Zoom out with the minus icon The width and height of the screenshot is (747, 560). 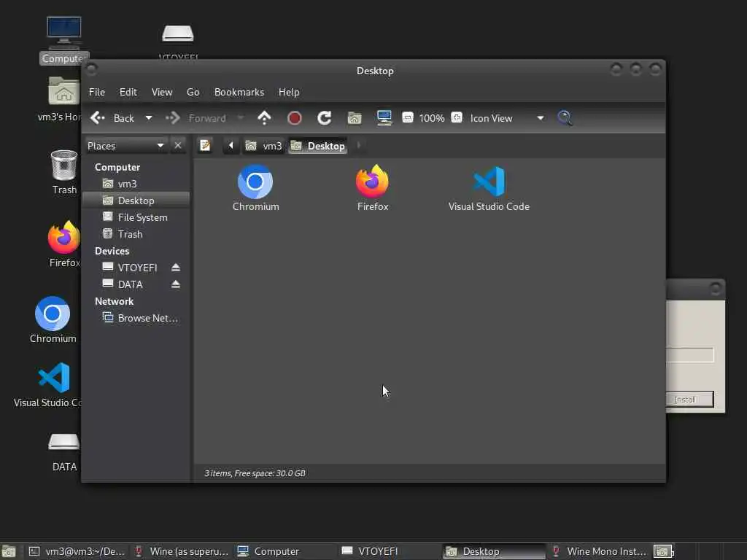tap(407, 117)
